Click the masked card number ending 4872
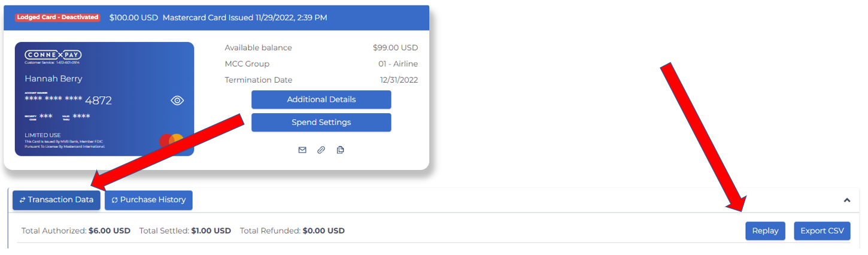868x255 pixels. click(x=68, y=100)
